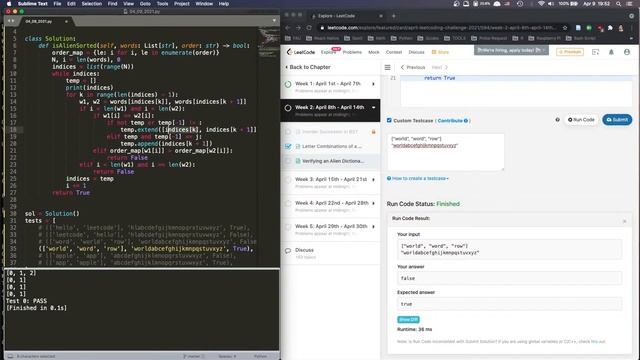Viewport: 640px width, 360px height.
Task: Open the Chrome extensions puzzle icon
Action: click(610, 28)
